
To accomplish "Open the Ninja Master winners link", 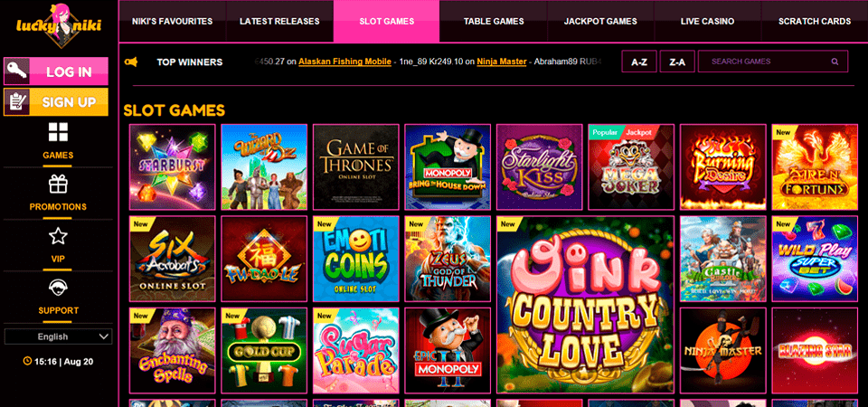I will point(502,62).
